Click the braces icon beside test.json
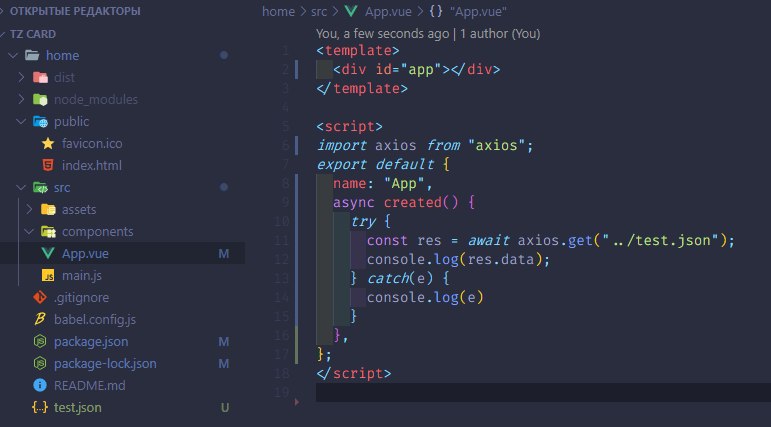The height and width of the screenshot is (427, 771). point(40,407)
